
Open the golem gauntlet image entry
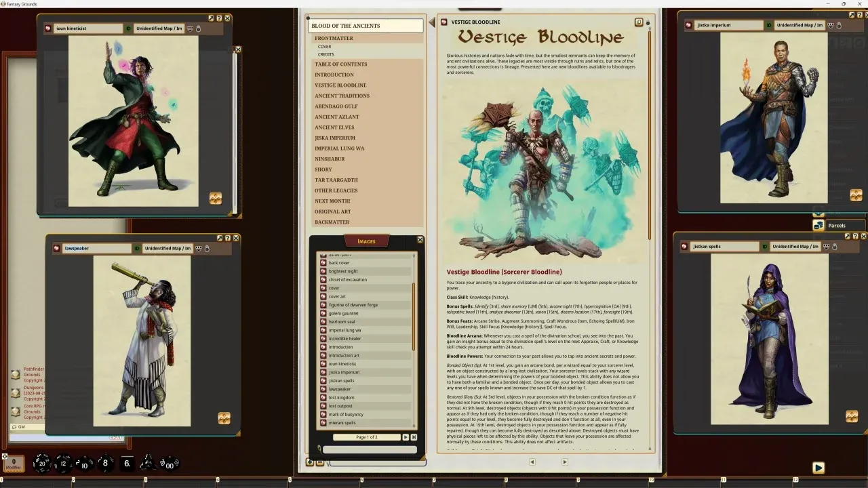point(366,313)
